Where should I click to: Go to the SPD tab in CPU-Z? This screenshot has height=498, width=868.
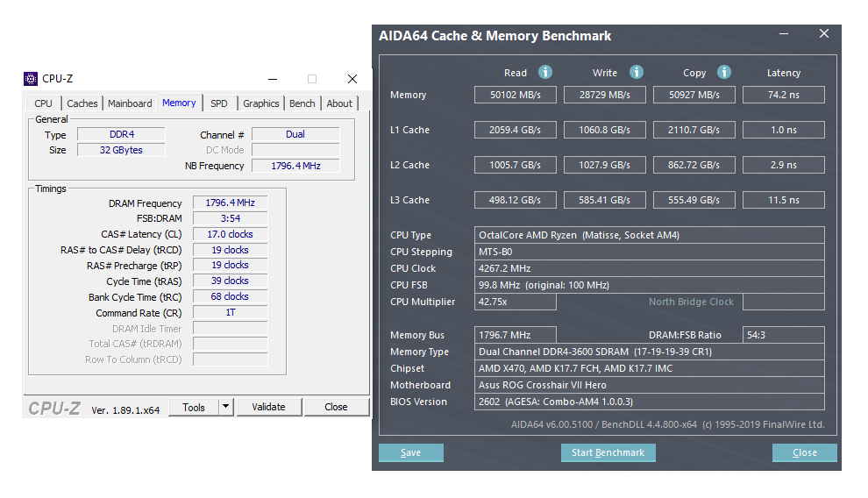pyautogui.click(x=219, y=103)
